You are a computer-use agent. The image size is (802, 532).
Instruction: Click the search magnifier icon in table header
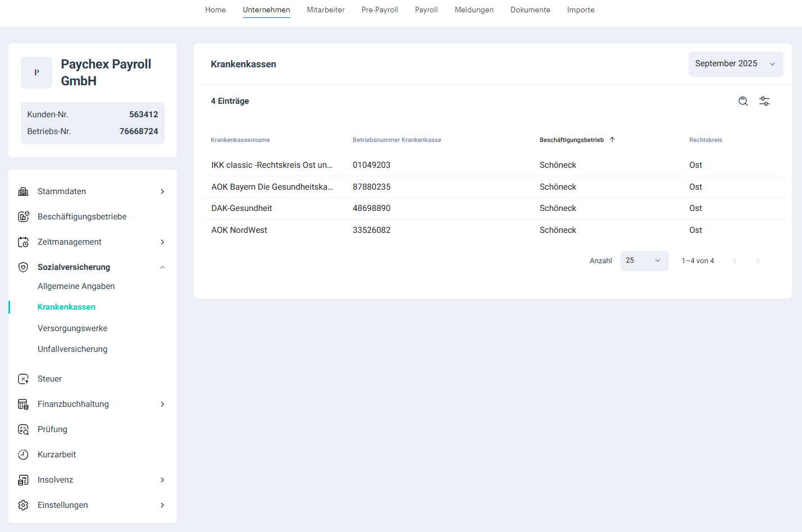click(x=743, y=101)
